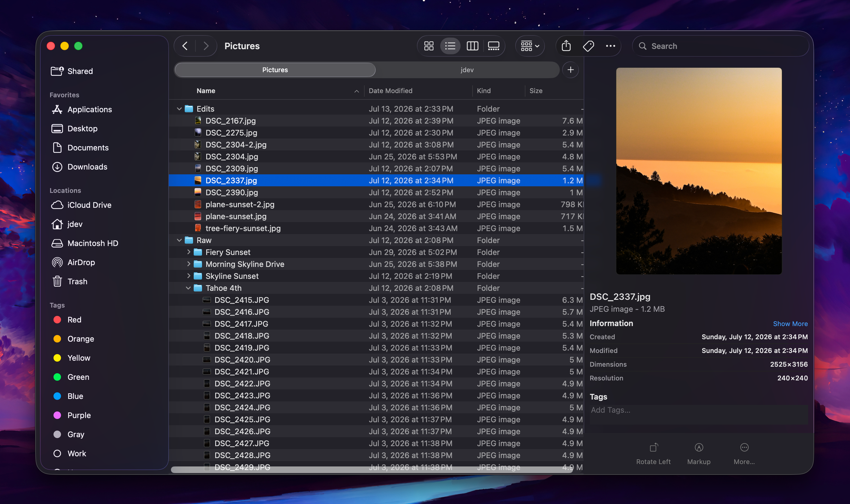Click the DSC_2337 sunset preview image
Image resolution: width=850 pixels, height=504 pixels.
pos(699,171)
